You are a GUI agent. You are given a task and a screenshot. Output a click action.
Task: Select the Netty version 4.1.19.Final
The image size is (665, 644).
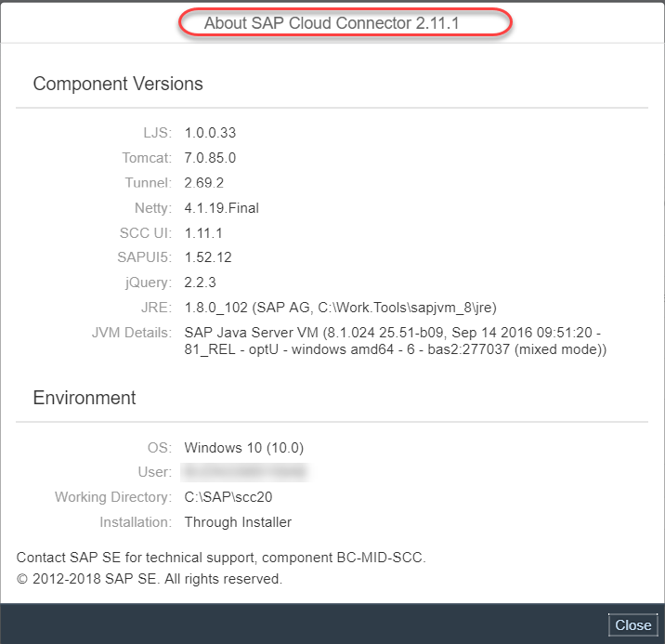point(221,208)
